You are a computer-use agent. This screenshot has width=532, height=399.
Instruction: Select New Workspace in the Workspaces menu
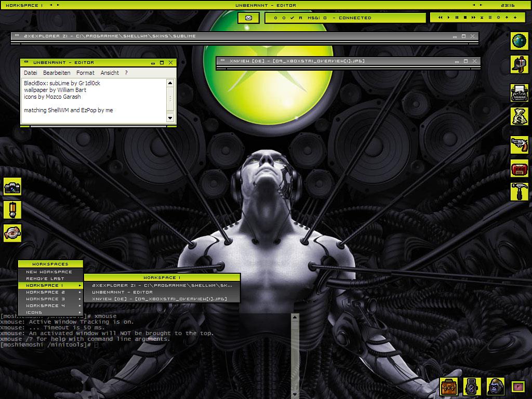coord(50,272)
